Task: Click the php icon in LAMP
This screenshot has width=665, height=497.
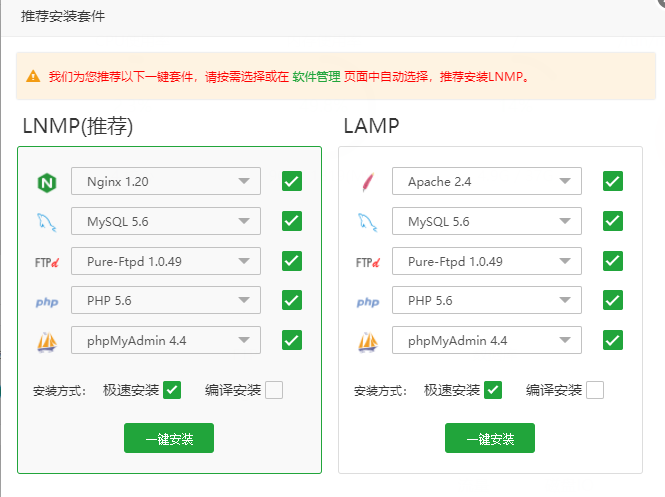Action: (368, 302)
